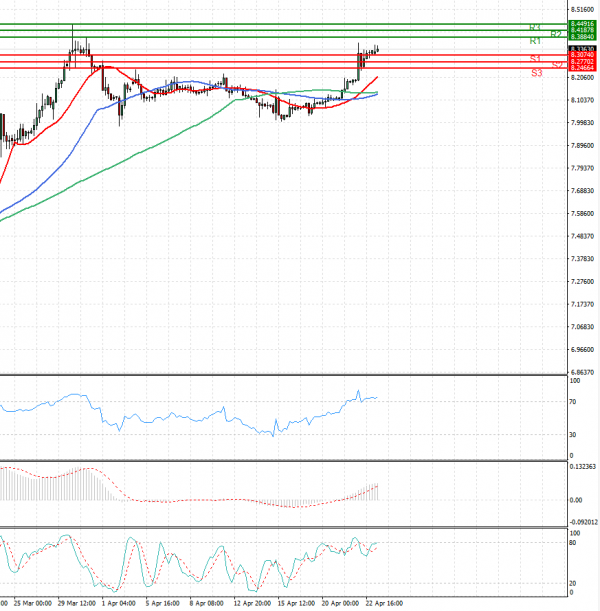Click the R2 resistance label

coord(556,34)
